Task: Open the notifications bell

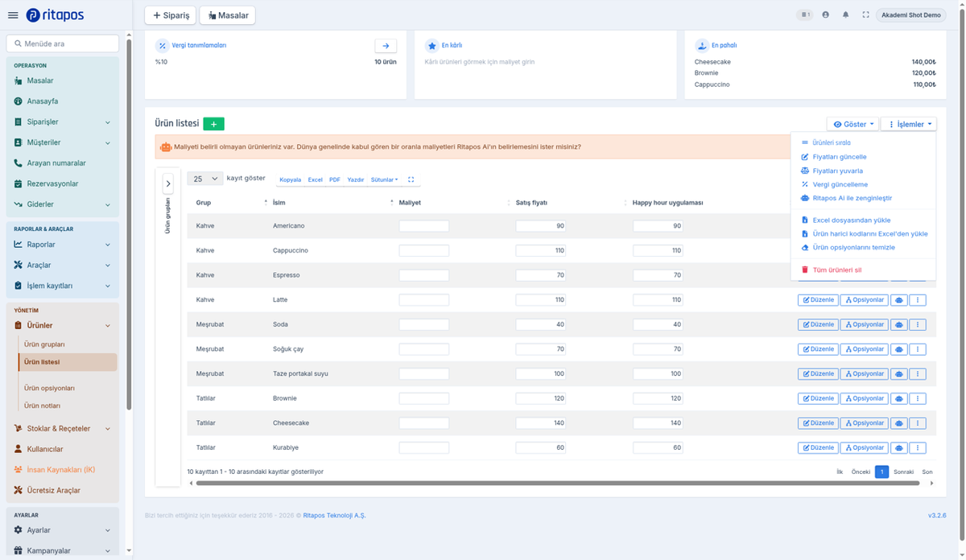Action: pyautogui.click(x=845, y=14)
